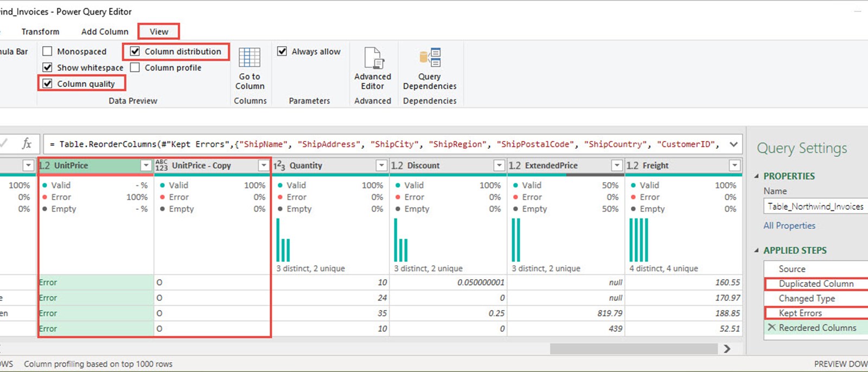868x372 pixels.
Task: Click the fx formula icon
Action: click(27, 144)
